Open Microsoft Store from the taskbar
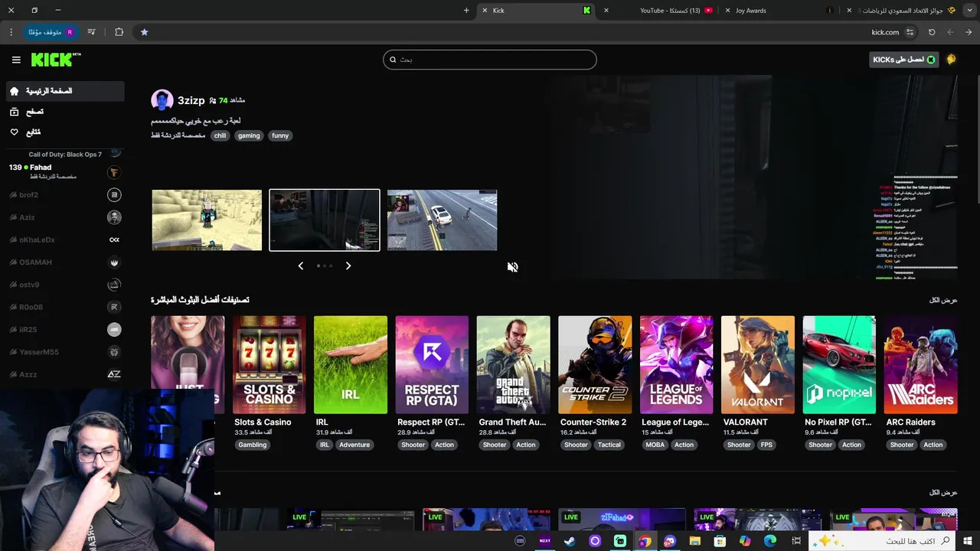This screenshot has width=980, height=551. coord(720,541)
